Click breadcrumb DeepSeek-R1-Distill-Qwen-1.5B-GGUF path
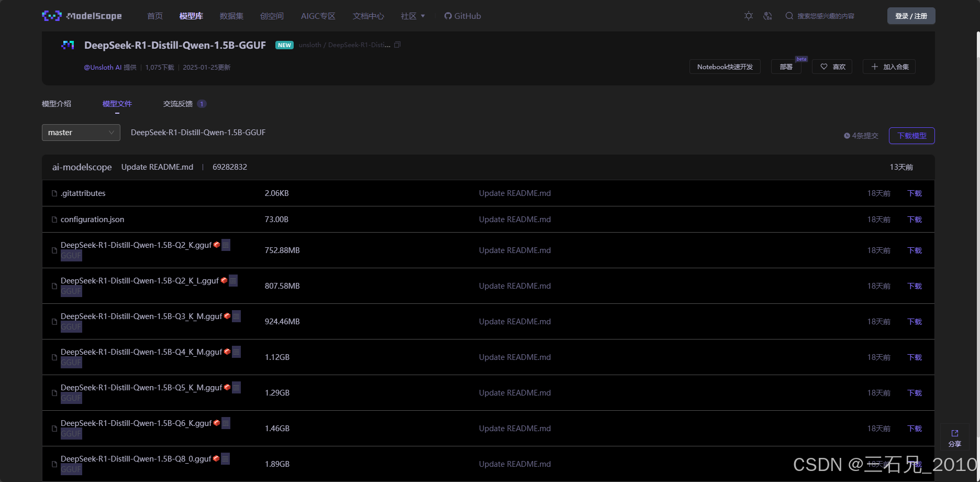The height and width of the screenshot is (482, 980). click(x=198, y=133)
